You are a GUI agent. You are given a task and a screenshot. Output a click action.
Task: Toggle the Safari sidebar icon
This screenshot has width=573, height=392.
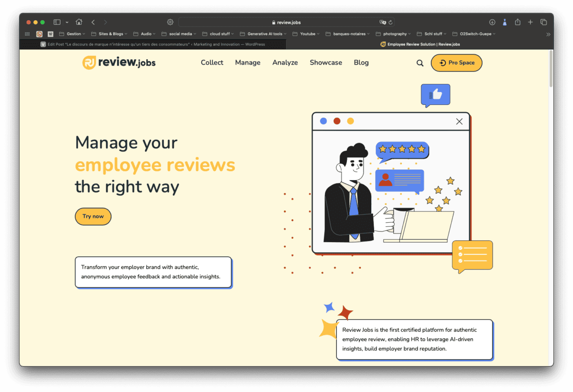57,22
